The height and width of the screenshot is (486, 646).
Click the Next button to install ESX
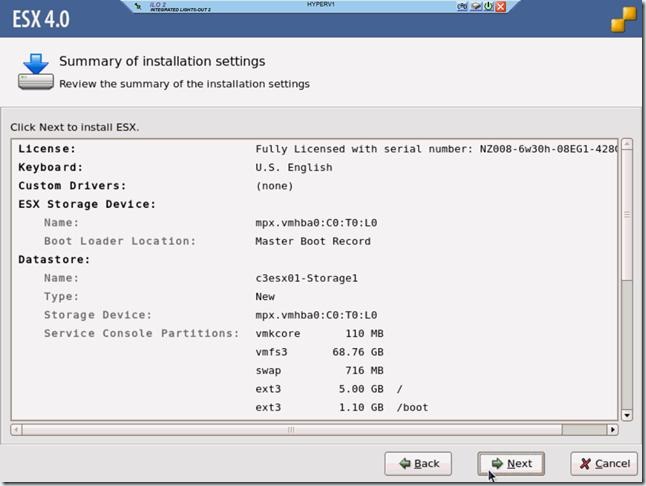point(511,464)
